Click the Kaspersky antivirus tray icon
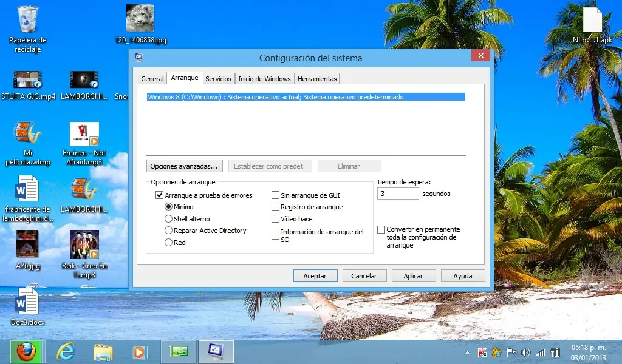The width and height of the screenshot is (622, 364). [482, 352]
